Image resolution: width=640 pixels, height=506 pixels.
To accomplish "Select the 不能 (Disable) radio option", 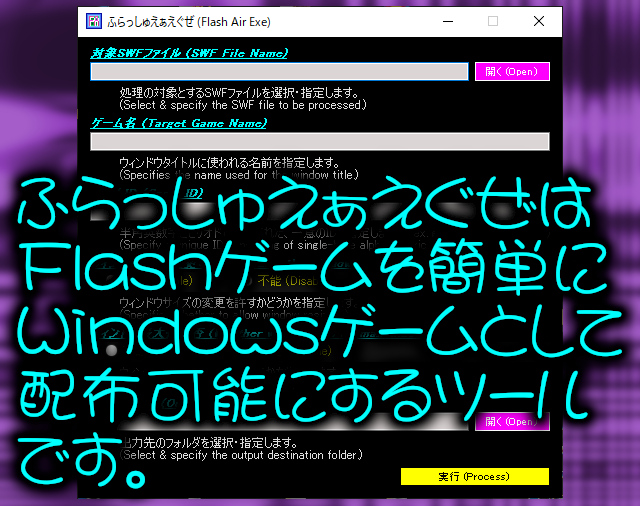I will click(287, 281).
